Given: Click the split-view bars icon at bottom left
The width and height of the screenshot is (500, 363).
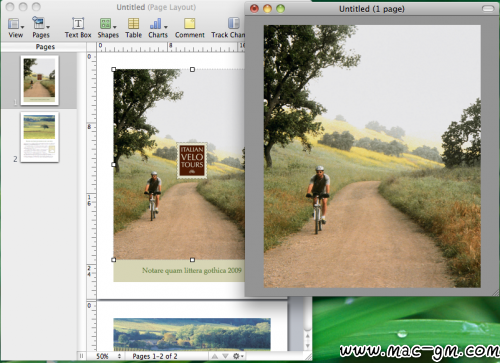Looking at the screenshot, I should [82, 356].
